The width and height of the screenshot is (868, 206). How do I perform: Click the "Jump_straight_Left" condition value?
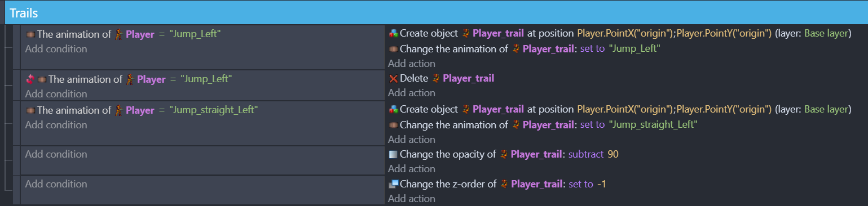pos(213,110)
